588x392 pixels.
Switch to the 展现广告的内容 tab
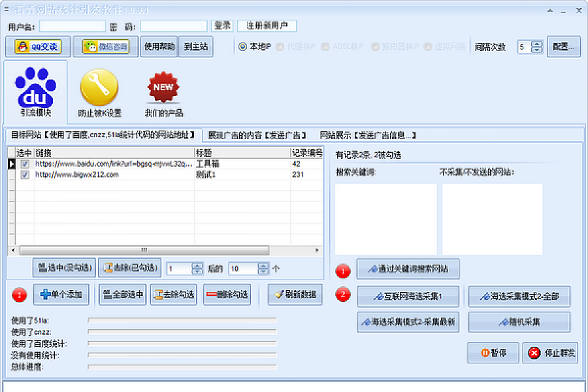click(256, 135)
